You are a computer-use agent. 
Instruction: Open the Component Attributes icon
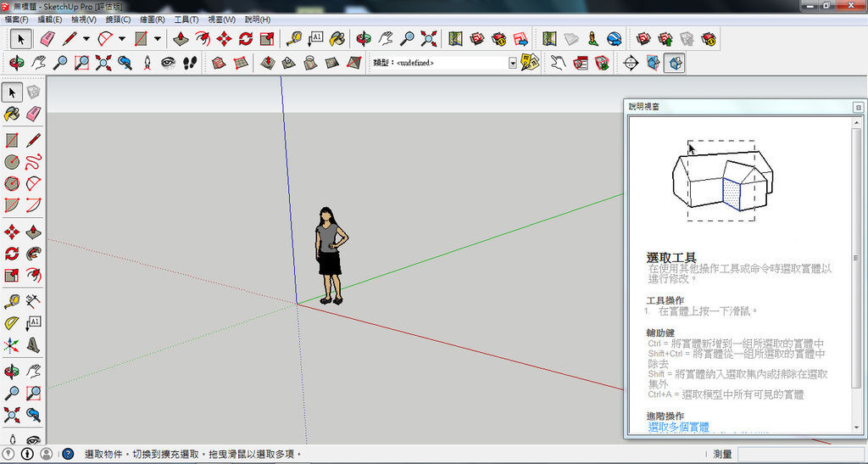(x=602, y=63)
